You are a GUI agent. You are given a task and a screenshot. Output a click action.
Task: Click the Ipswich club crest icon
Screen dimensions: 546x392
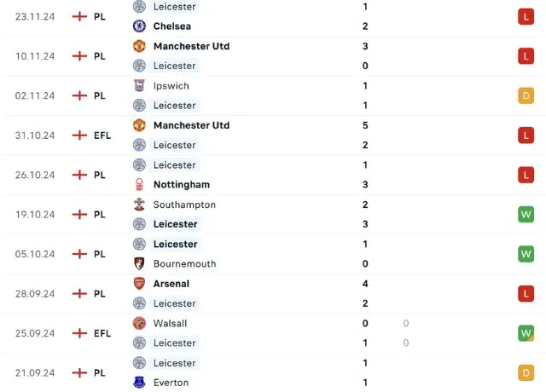[x=139, y=86]
